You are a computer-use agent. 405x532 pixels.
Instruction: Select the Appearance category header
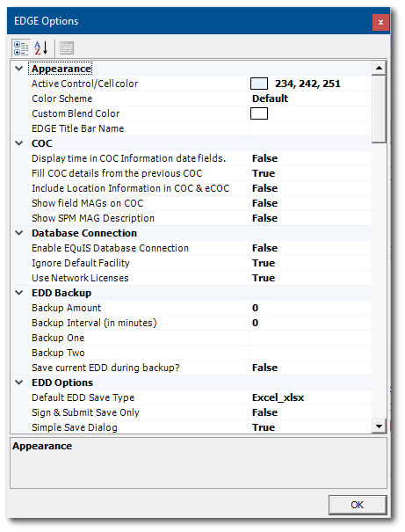click(x=61, y=69)
